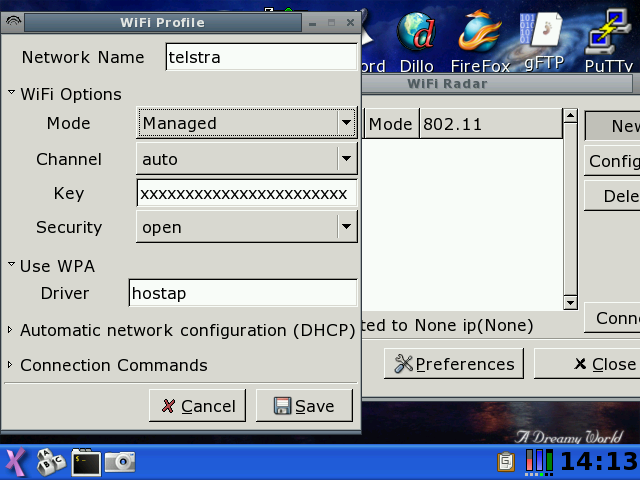Click the Network Name text field
The height and width of the screenshot is (480, 640).
[260, 57]
